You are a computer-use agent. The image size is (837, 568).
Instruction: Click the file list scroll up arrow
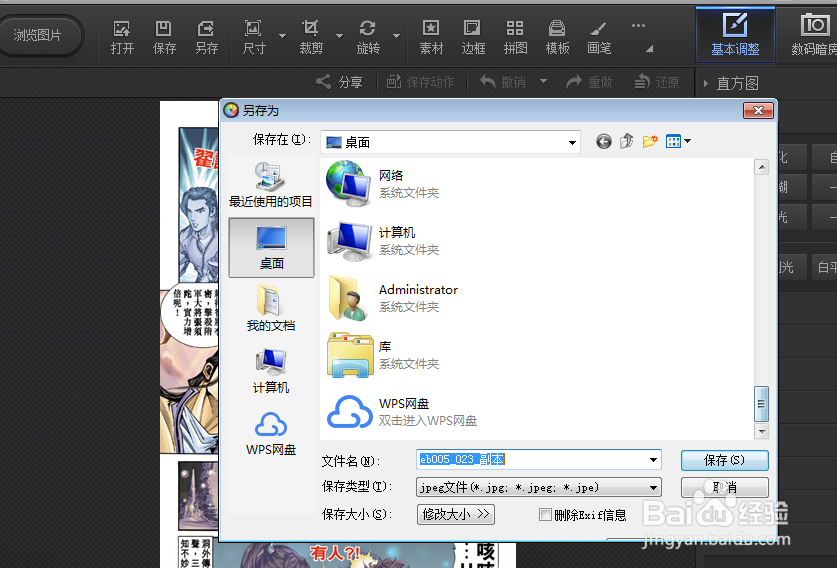761,168
